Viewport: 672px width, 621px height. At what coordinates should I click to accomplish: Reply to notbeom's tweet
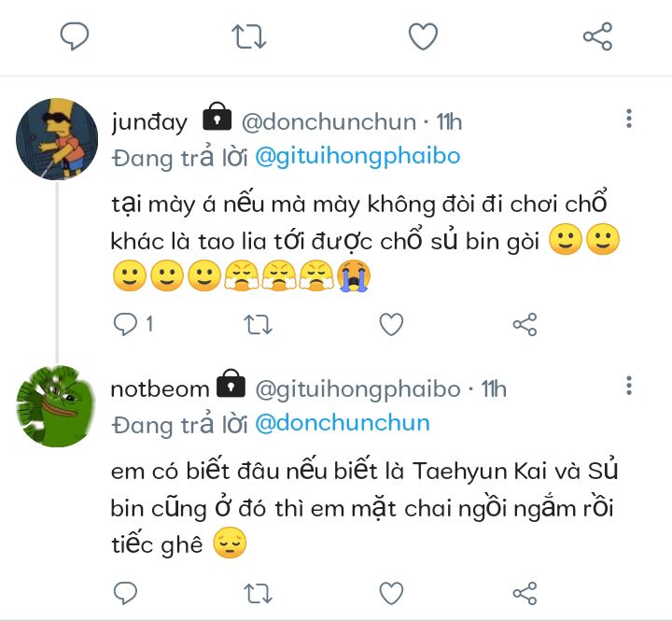pos(126,592)
